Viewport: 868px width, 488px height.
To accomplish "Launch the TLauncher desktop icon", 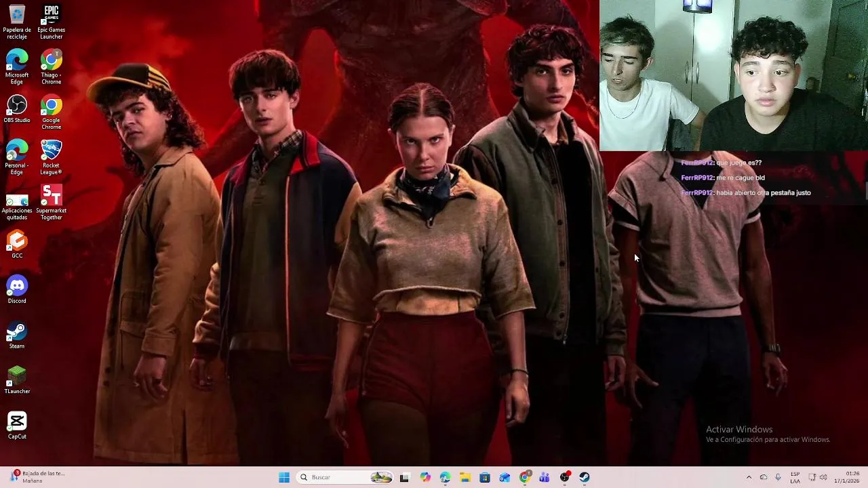I will tap(17, 380).
